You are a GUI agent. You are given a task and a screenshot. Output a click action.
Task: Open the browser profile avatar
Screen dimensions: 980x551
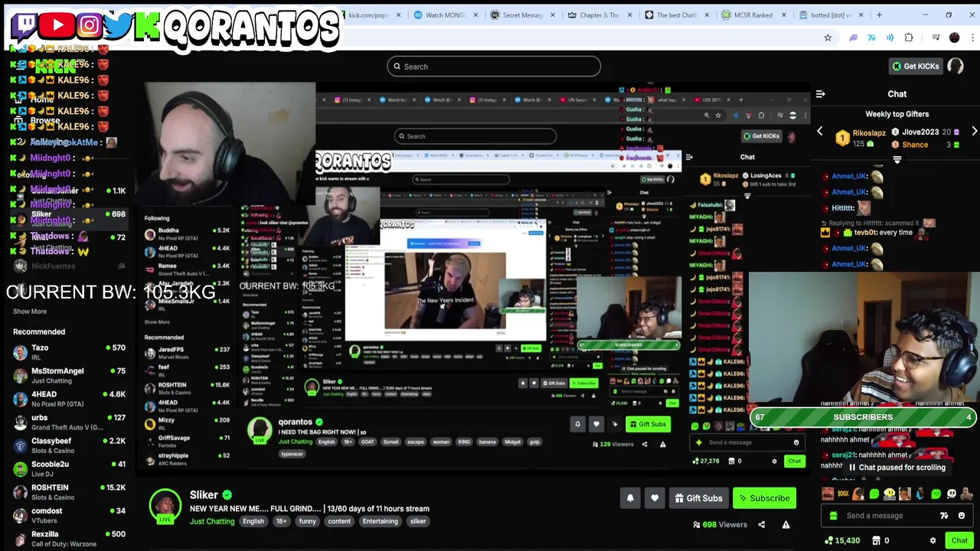(x=954, y=37)
